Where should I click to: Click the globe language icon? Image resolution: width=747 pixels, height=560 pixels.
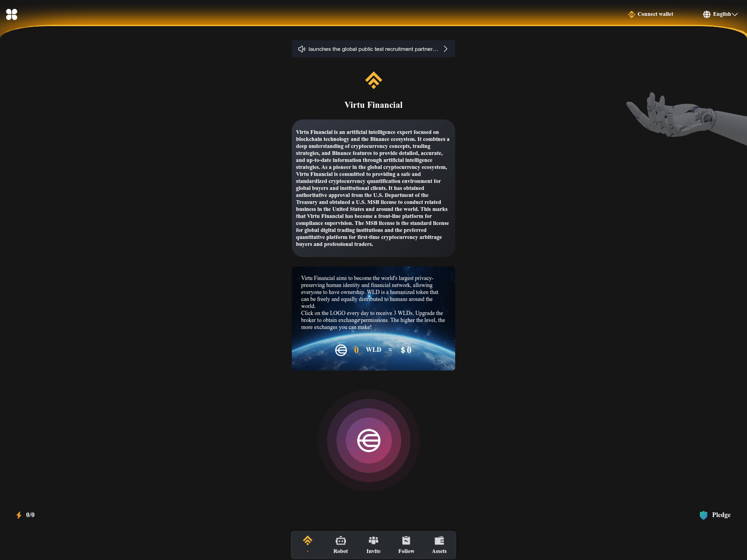707,14
